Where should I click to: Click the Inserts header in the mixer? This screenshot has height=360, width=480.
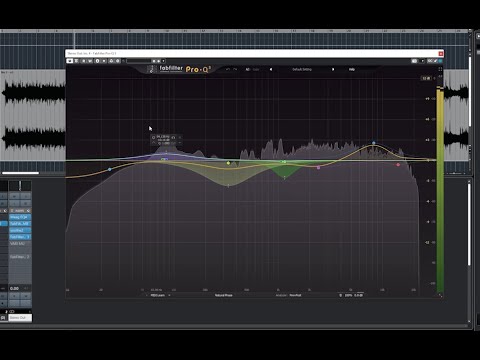[20, 211]
